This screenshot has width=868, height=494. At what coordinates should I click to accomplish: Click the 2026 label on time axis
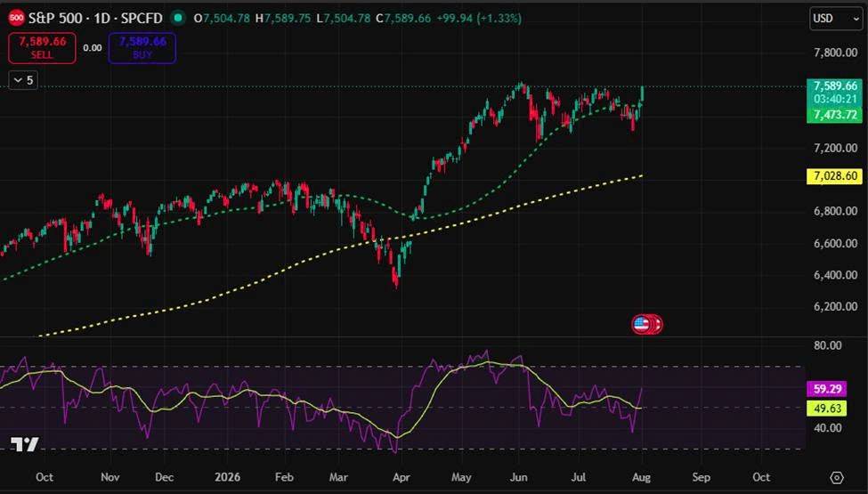[x=228, y=477]
